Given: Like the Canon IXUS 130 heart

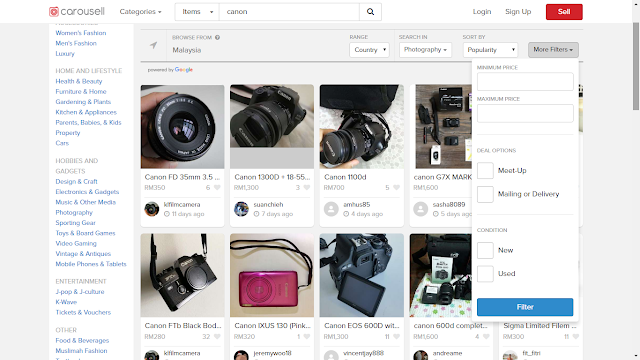Looking at the screenshot, I should point(307,337).
